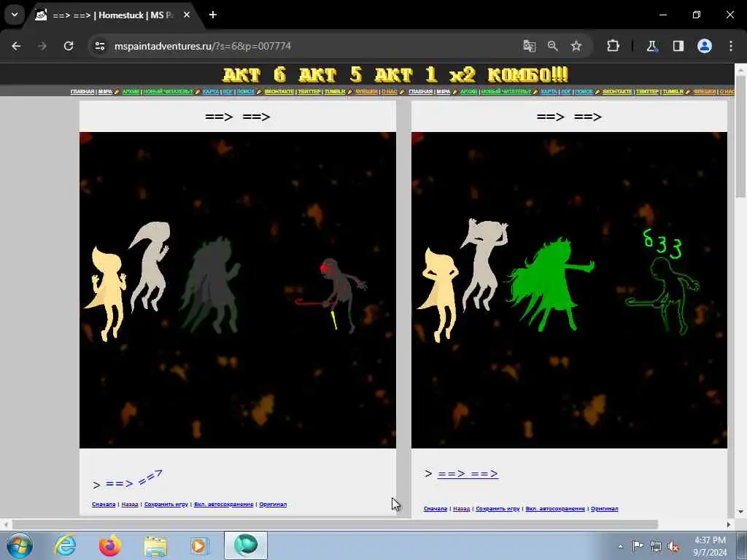747x560 pixels.
Task: Click the left TUMBLR nav link
Action: click(x=334, y=91)
